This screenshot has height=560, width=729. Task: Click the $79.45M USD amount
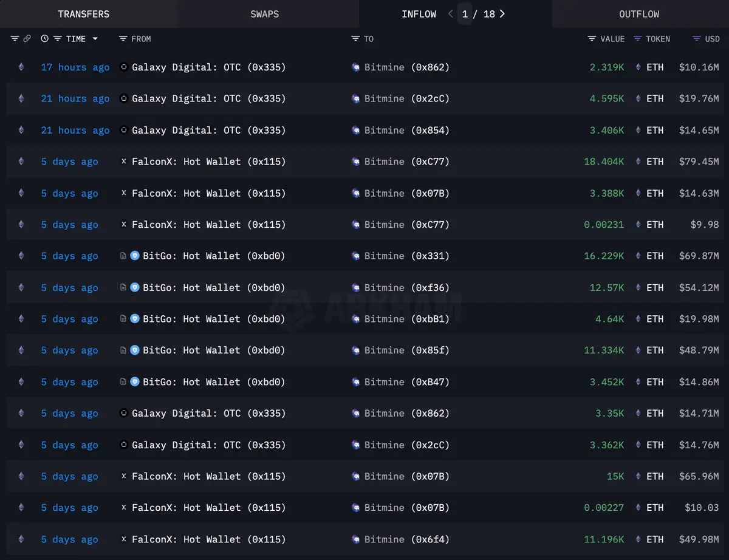pos(699,161)
